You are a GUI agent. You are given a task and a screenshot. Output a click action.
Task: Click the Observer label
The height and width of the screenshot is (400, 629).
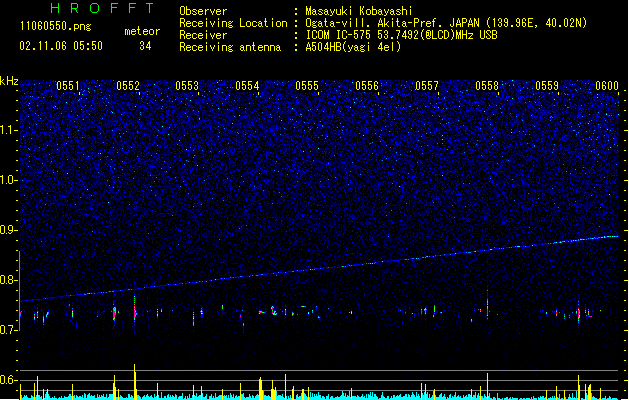(x=203, y=11)
